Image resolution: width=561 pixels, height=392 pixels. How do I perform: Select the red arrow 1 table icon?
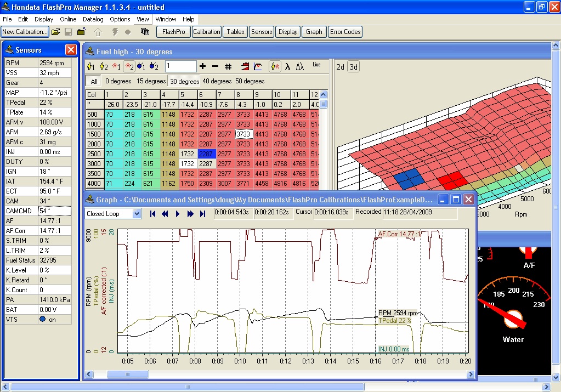point(116,66)
